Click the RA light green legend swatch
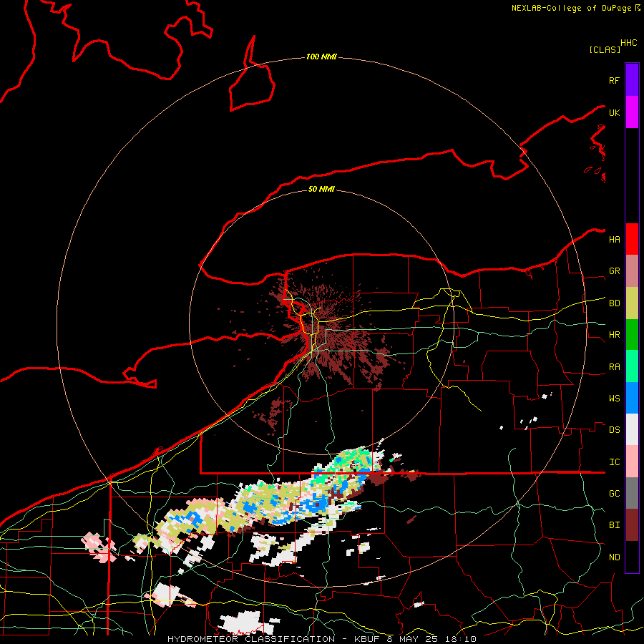 click(632, 366)
